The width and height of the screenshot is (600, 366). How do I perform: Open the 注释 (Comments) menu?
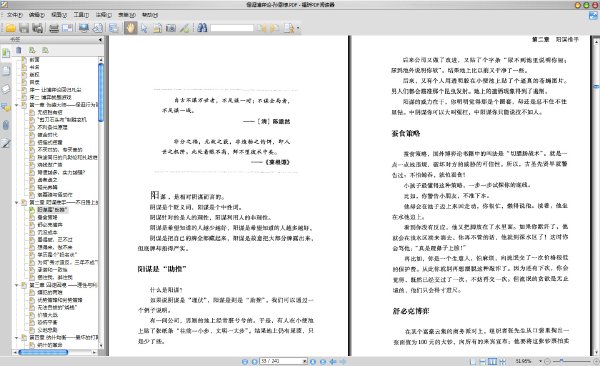point(104,15)
